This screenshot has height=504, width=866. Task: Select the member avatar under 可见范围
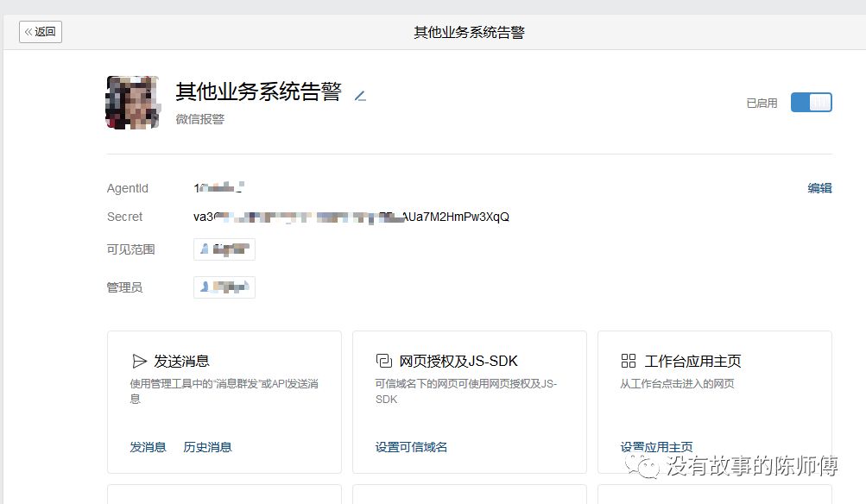pos(224,249)
